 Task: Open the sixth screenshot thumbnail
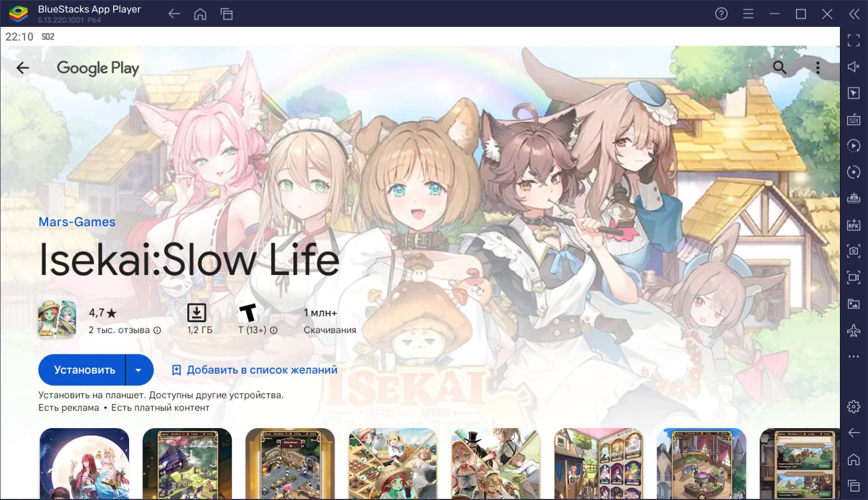(x=599, y=464)
